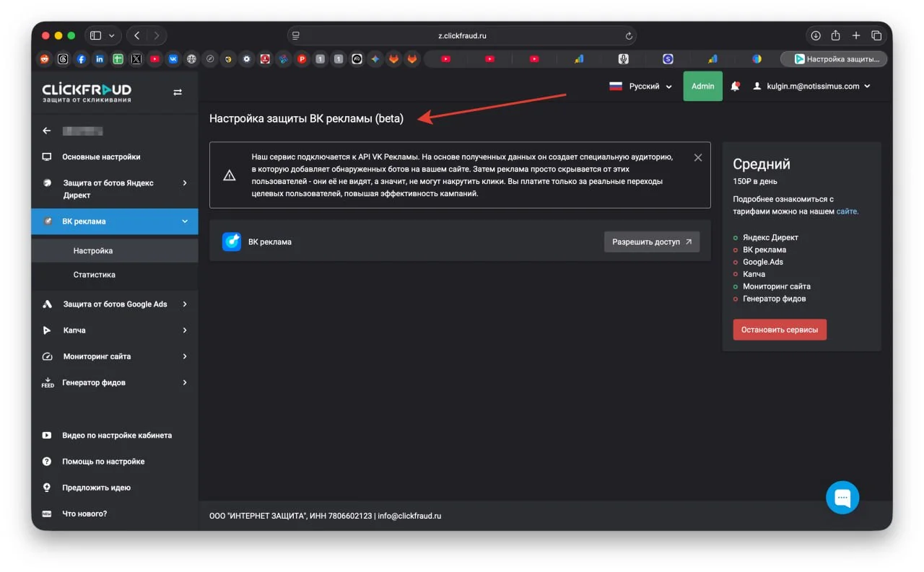Reload the page in Safari

(x=629, y=35)
